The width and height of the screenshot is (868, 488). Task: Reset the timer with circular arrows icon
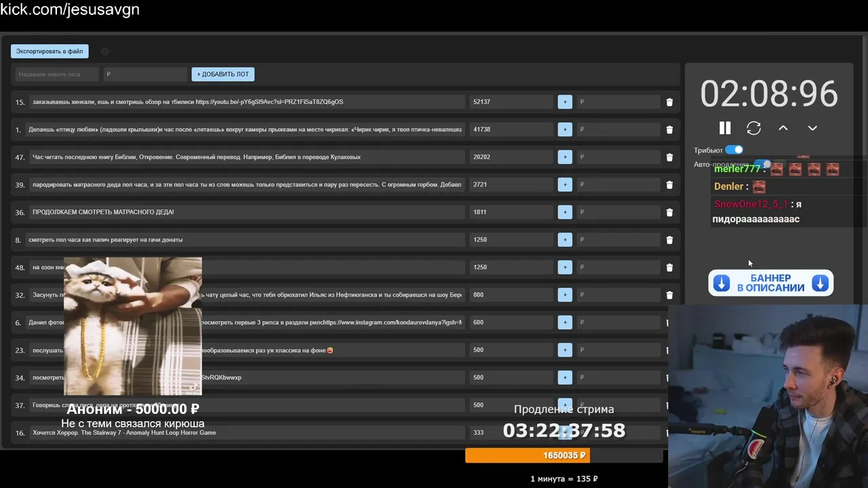(754, 128)
